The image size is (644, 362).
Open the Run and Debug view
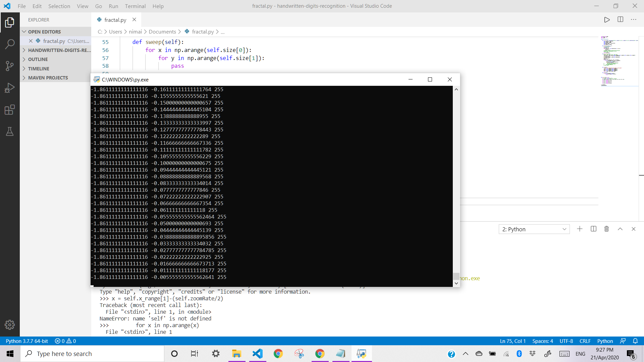coord(10,88)
